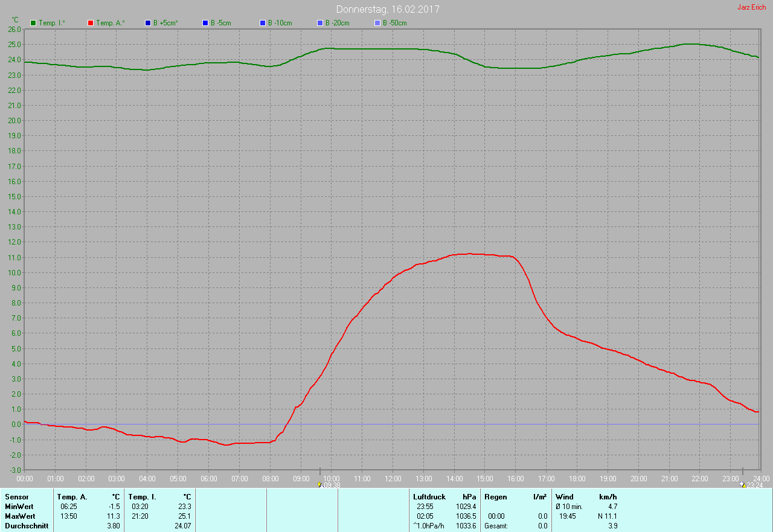Click the B -10cm legend swatch

(263, 23)
